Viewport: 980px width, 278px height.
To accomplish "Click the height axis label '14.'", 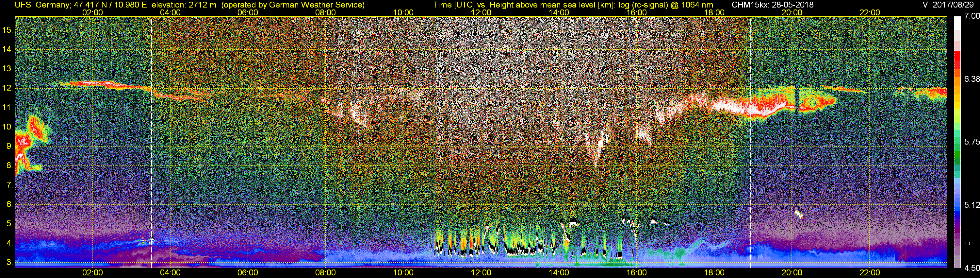I will [8, 49].
